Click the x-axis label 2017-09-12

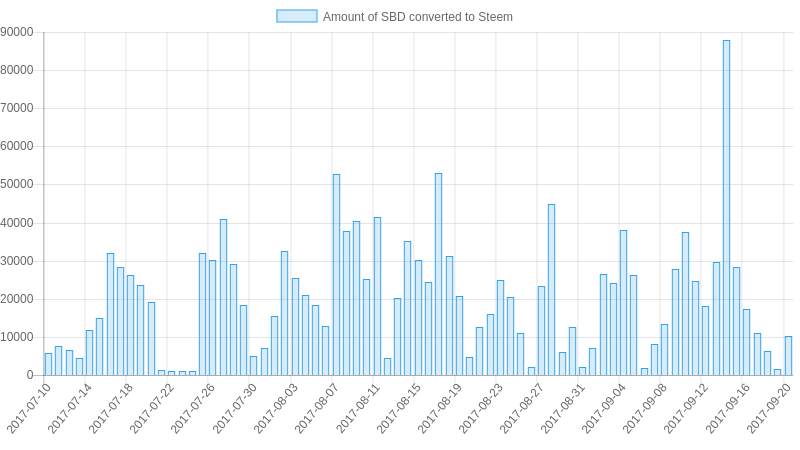[x=686, y=409]
